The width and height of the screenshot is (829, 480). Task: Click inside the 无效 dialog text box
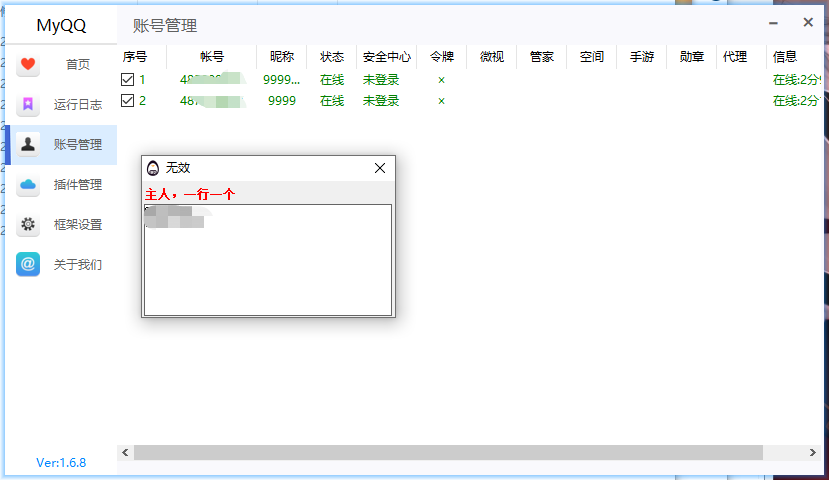(268, 260)
